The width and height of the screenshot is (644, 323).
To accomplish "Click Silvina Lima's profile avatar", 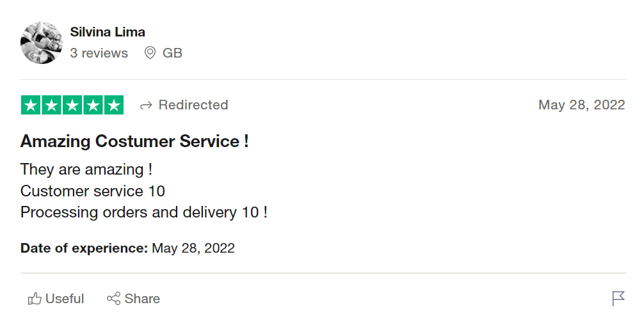I will 42,43.
